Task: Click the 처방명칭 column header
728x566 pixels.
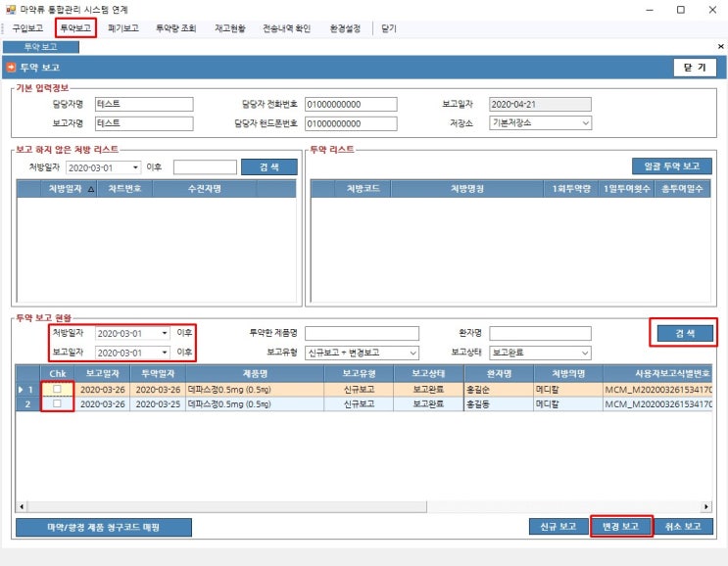Action: [467, 189]
